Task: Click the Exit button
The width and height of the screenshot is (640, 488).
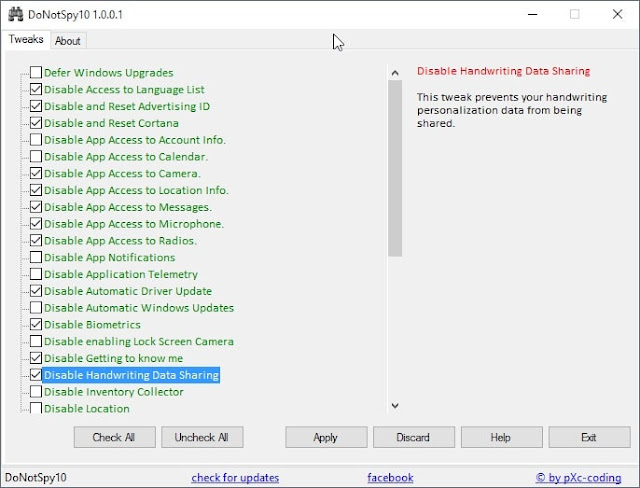Action: [x=589, y=437]
